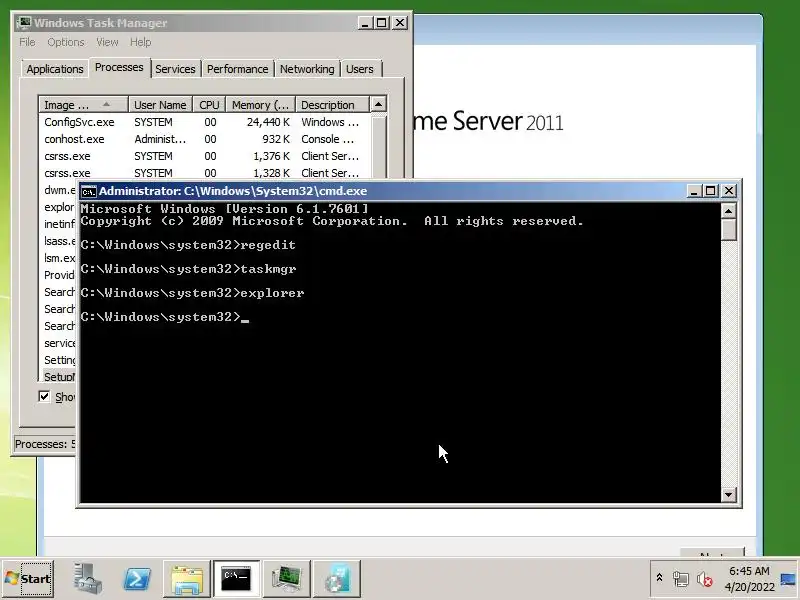The width and height of the screenshot is (800, 600).
Task: Switch to Task Manager via taskbar icon
Action: (286, 579)
